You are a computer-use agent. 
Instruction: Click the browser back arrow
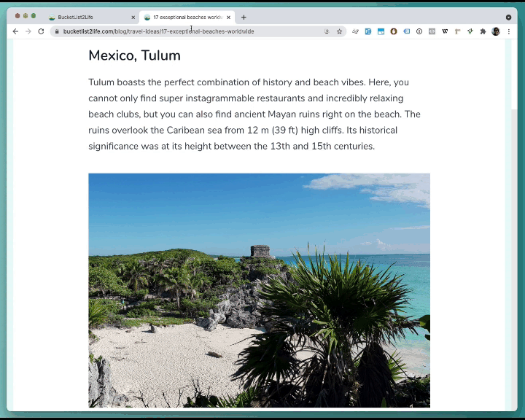coord(15,31)
